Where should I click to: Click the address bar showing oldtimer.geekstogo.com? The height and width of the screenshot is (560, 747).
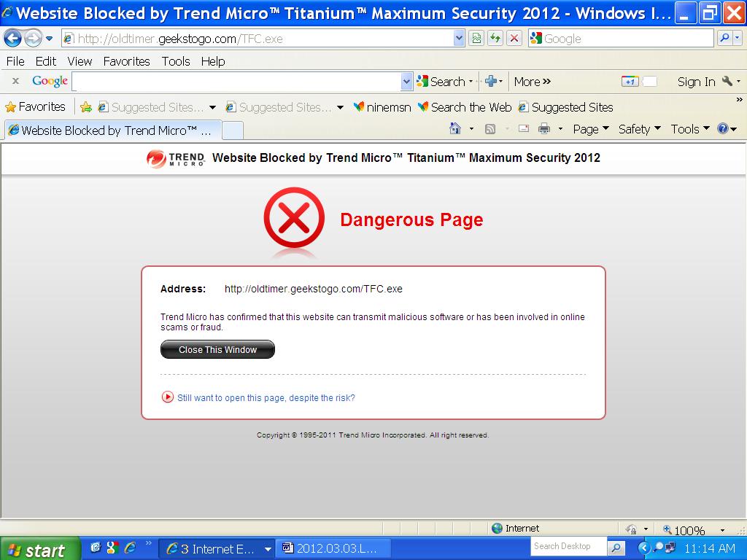(x=258, y=39)
